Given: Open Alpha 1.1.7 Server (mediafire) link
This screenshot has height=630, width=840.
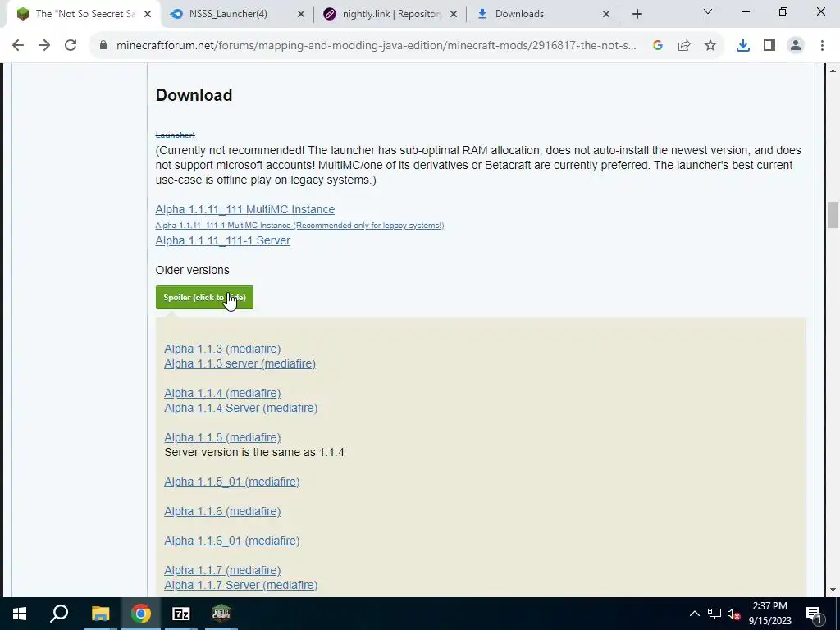Looking at the screenshot, I should point(240,586).
